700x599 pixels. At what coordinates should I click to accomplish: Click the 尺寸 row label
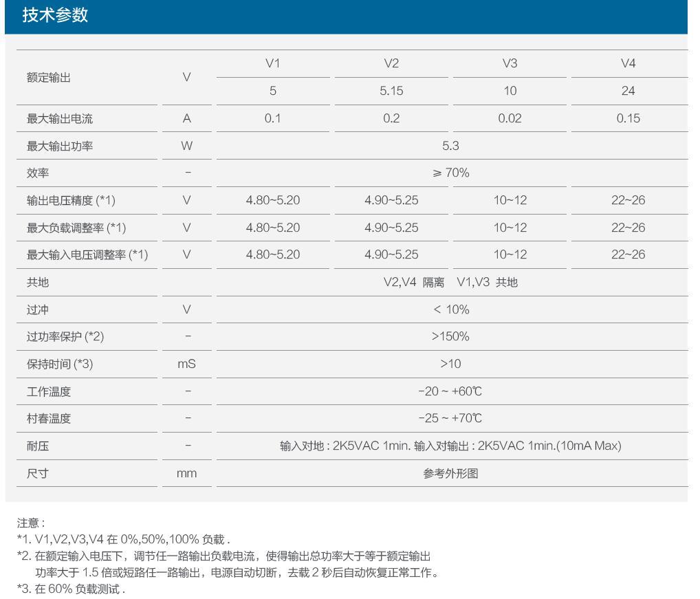tap(38, 474)
